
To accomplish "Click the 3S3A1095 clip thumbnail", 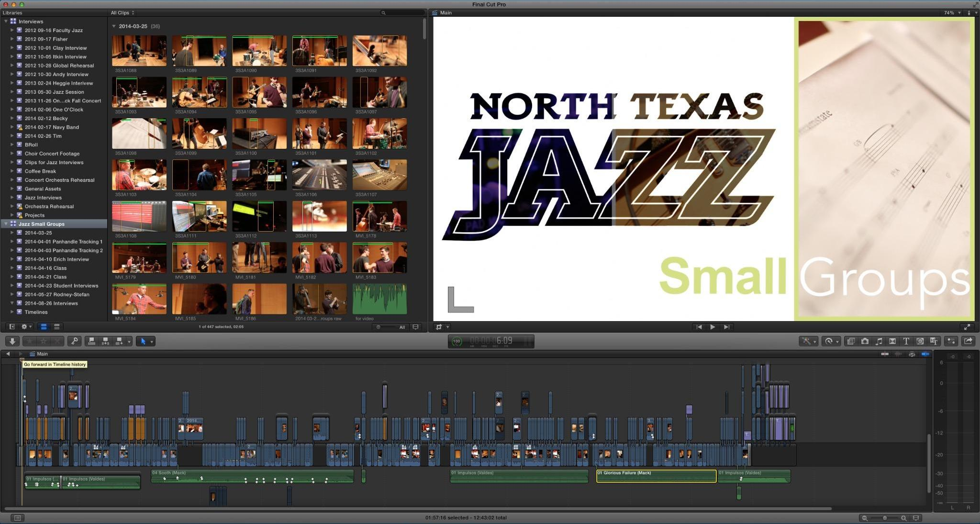I will click(259, 92).
